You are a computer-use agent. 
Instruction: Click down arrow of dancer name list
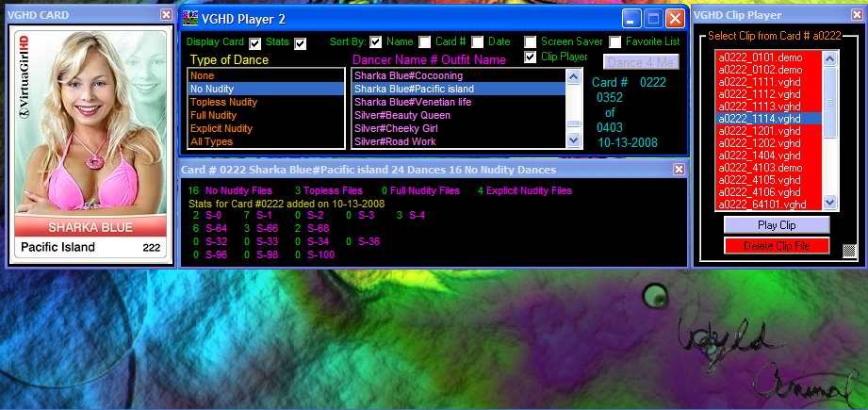click(574, 140)
